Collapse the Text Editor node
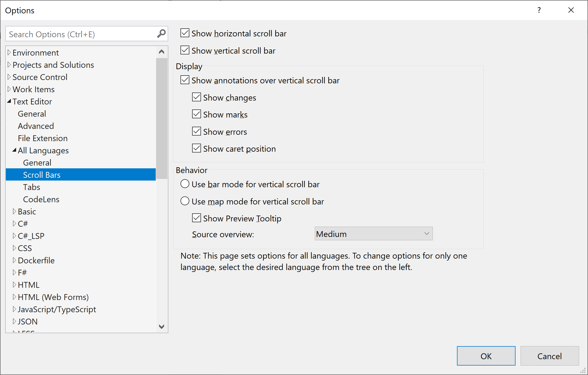 coord(9,101)
